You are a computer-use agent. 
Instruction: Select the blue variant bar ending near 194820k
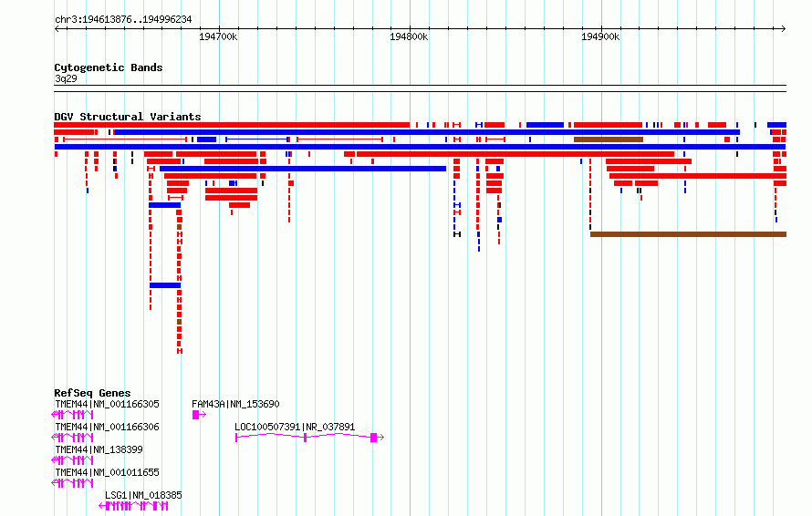click(303, 169)
